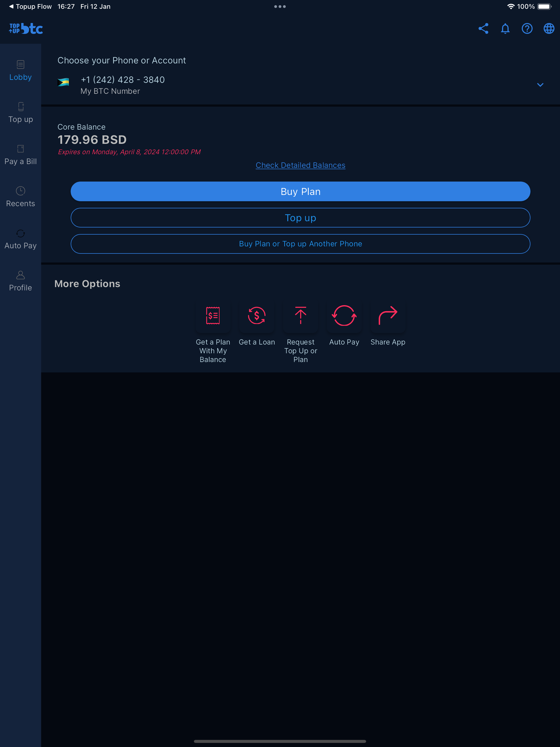
Task: Click the outlined Top up button
Action: pos(300,217)
